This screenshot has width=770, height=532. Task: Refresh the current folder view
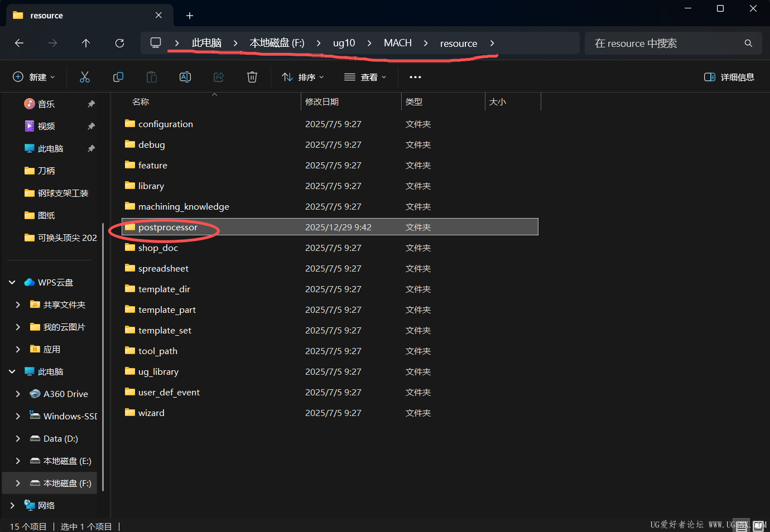[119, 43]
